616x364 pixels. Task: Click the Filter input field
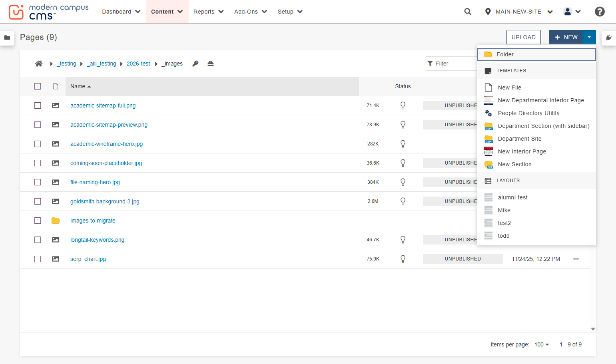tap(452, 64)
